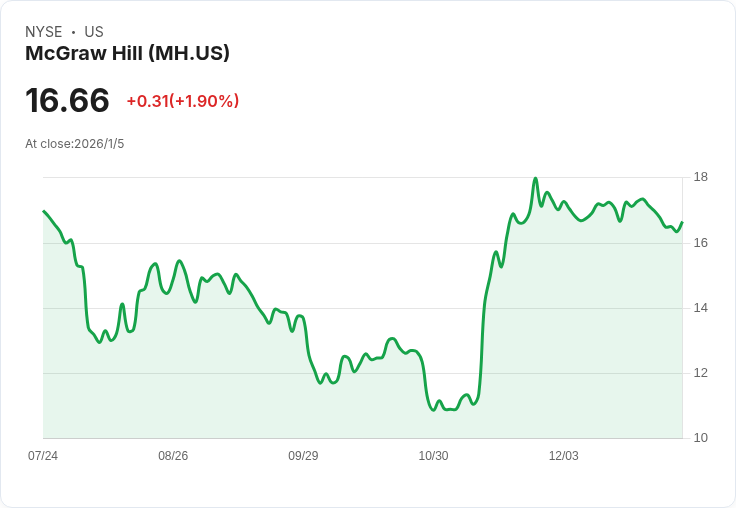The image size is (736, 508).
Task: Select the 10/30 date axis label
Action: coord(433,455)
